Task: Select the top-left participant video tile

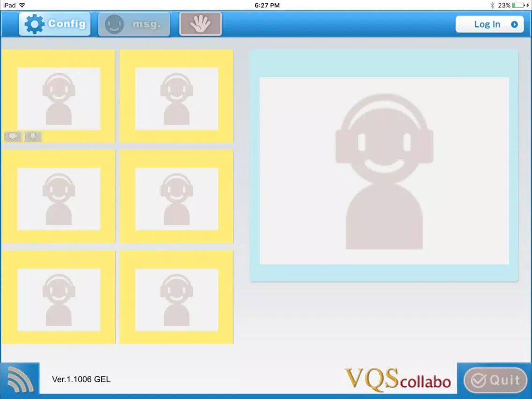Action: (59, 96)
